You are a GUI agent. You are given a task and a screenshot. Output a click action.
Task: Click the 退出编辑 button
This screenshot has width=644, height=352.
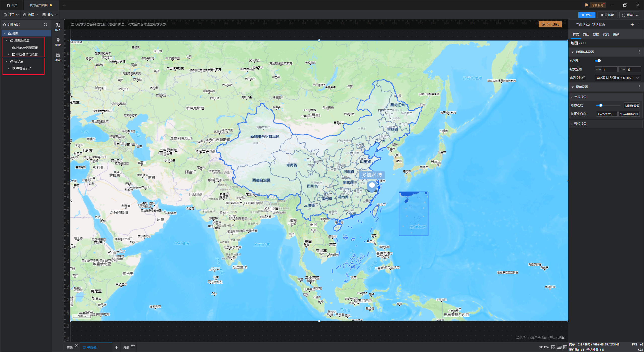pyautogui.click(x=550, y=24)
